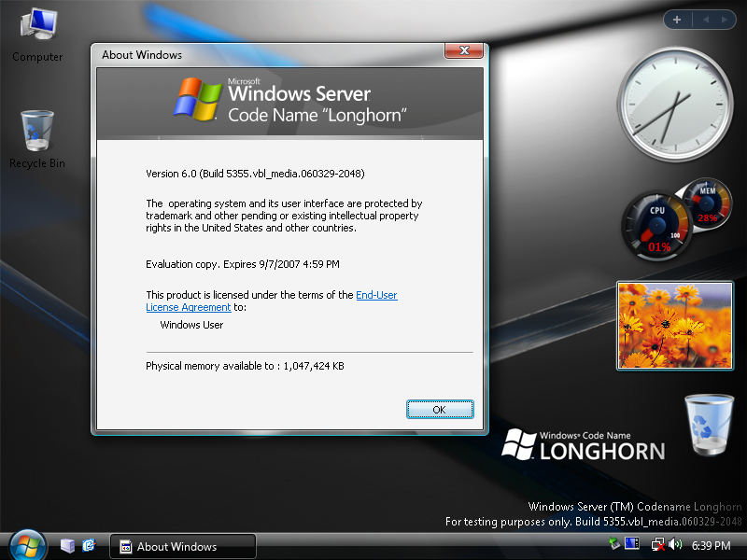The image size is (747, 560).
Task: Add a gadget with the plus button
Action: point(676,19)
